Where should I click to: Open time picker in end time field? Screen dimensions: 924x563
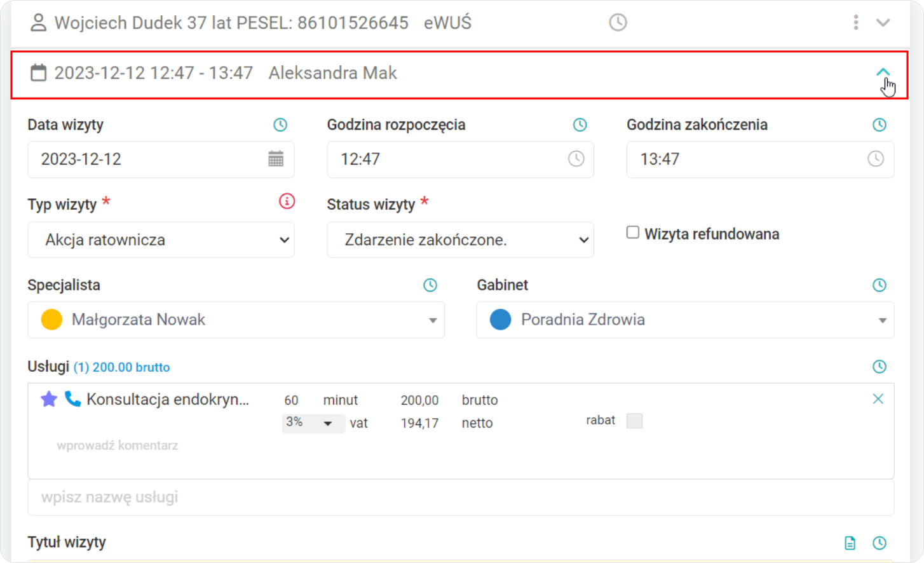tap(876, 159)
